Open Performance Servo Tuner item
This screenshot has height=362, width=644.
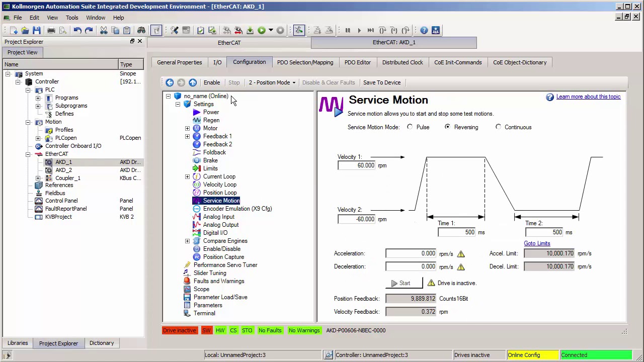tap(225, 265)
